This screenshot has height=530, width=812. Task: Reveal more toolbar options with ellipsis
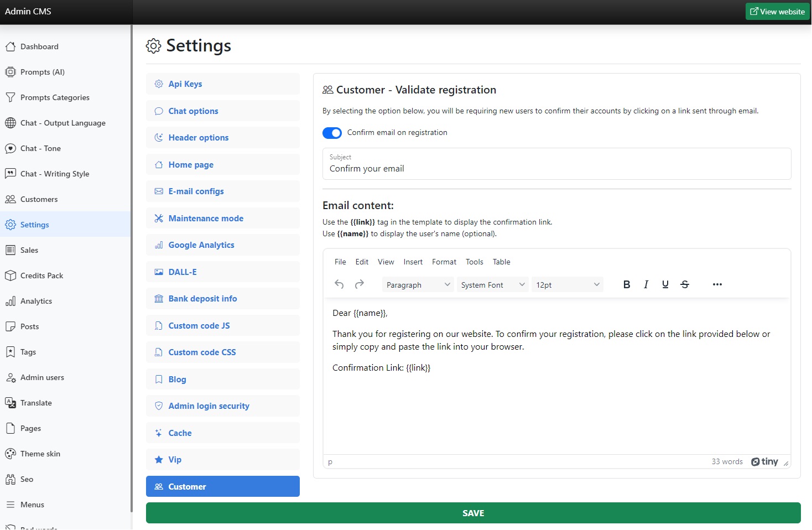(717, 284)
